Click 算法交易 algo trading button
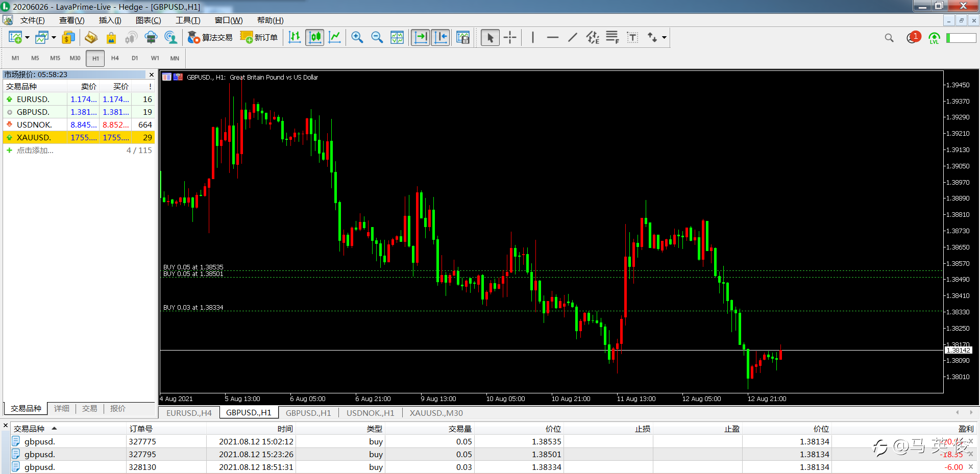The height and width of the screenshot is (474, 980). pos(210,37)
